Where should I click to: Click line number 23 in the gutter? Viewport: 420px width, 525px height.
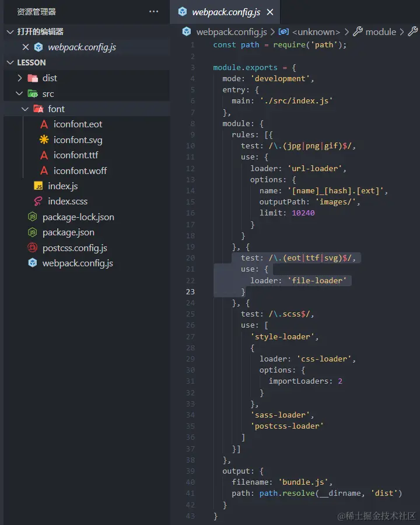[x=190, y=292]
